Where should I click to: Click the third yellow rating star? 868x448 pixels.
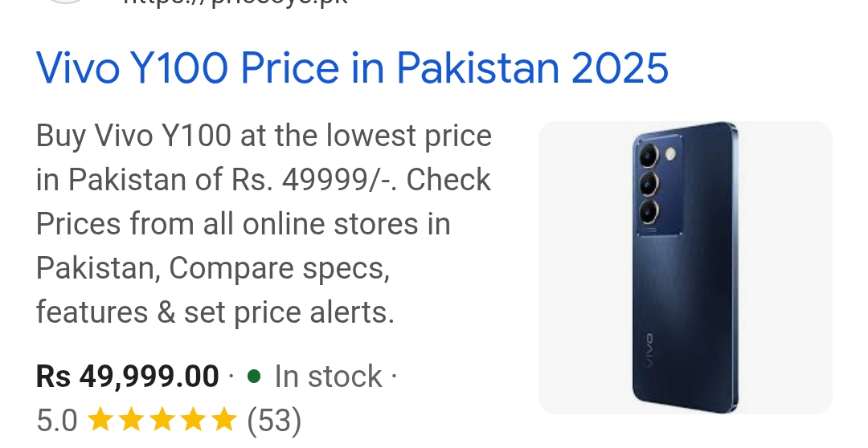162,419
